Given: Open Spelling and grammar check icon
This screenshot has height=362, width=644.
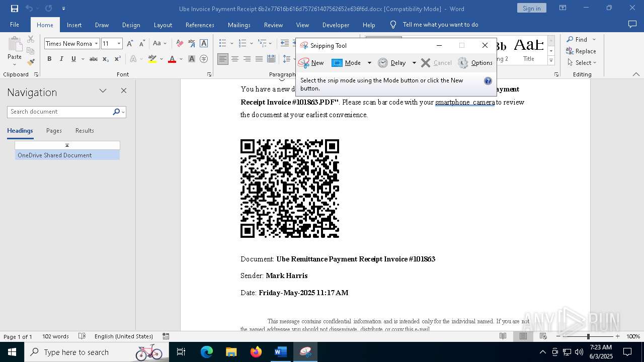Looking at the screenshot, I should 83,336.
